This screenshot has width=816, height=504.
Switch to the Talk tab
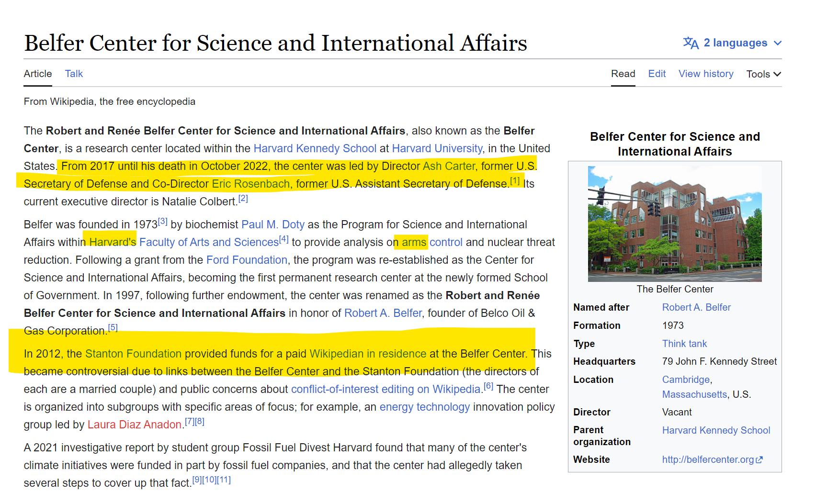click(74, 74)
